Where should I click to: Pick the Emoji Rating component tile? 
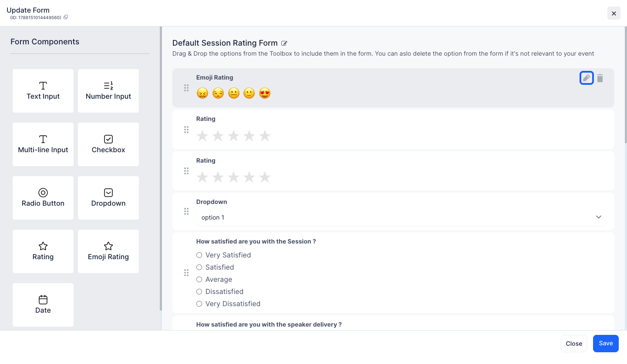pyautogui.click(x=108, y=251)
